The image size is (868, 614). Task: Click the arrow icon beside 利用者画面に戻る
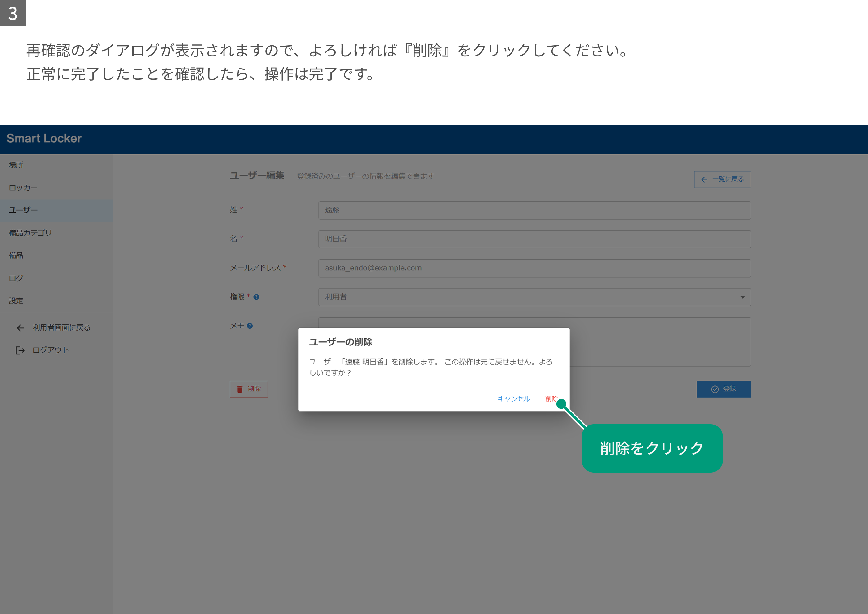pyautogui.click(x=20, y=328)
